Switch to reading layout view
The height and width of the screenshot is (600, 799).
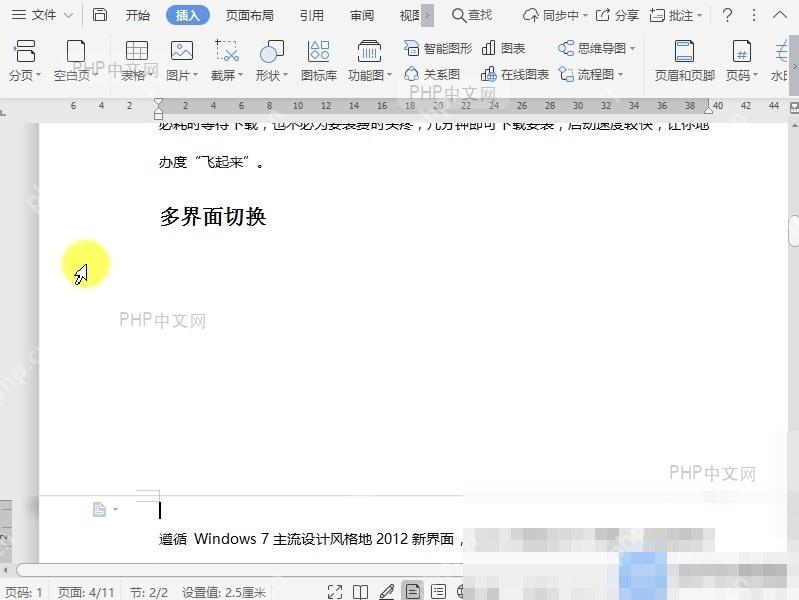360,592
